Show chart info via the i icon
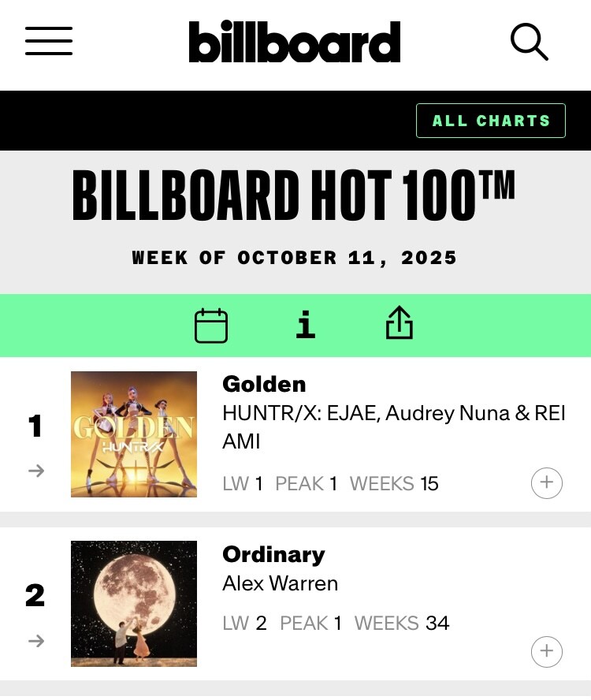 [306, 325]
